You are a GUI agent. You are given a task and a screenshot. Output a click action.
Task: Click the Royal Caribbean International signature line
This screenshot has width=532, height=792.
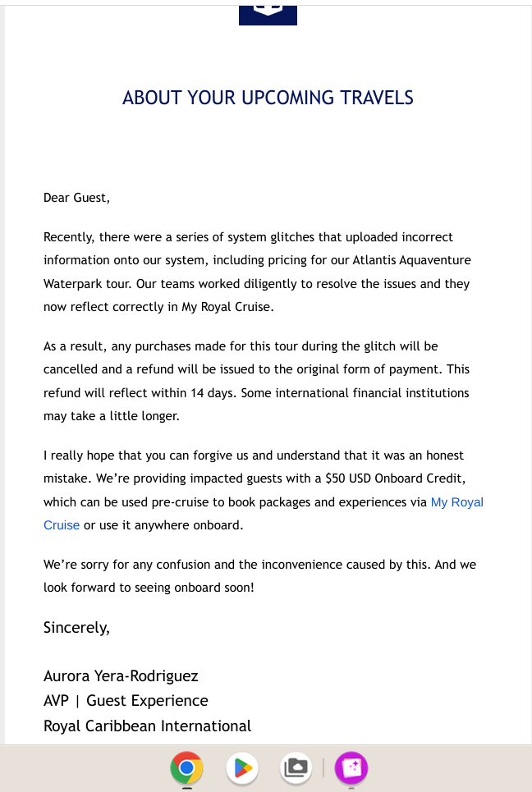pos(147,726)
